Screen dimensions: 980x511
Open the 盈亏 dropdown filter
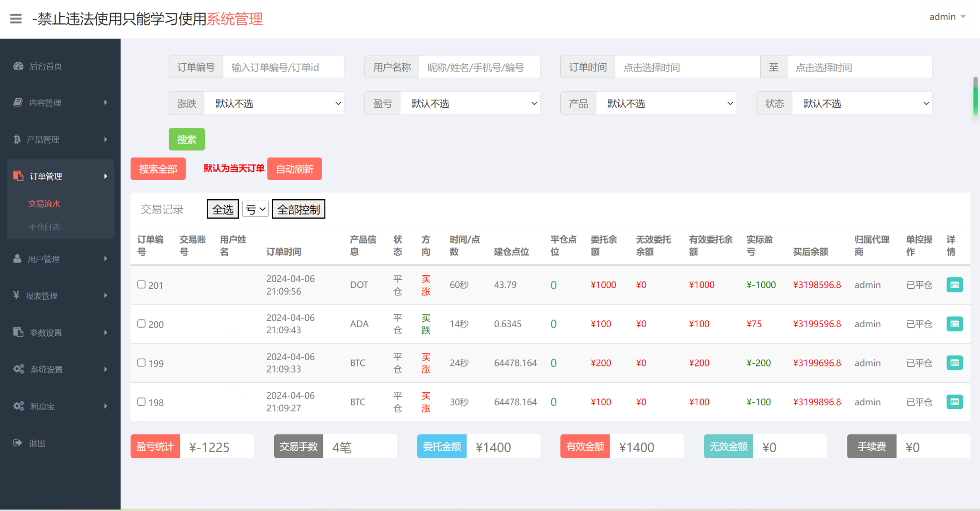[470, 103]
